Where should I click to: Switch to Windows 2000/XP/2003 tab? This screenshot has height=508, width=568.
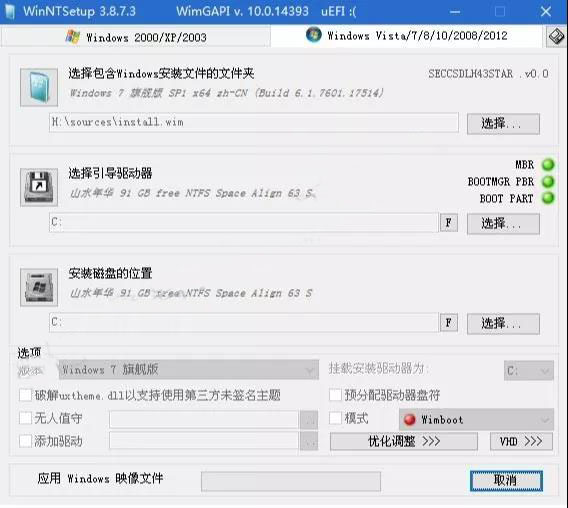pyautogui.click(x=136, y=37)
